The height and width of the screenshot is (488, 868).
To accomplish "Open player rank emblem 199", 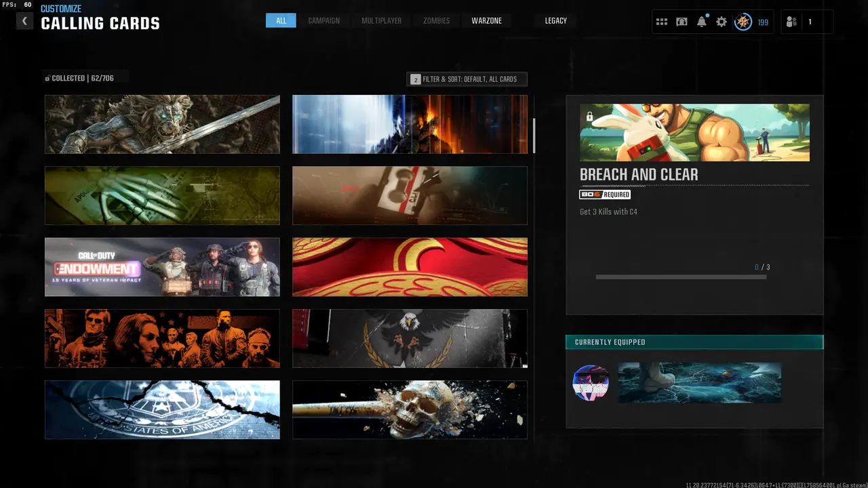I will pos(743,22).
